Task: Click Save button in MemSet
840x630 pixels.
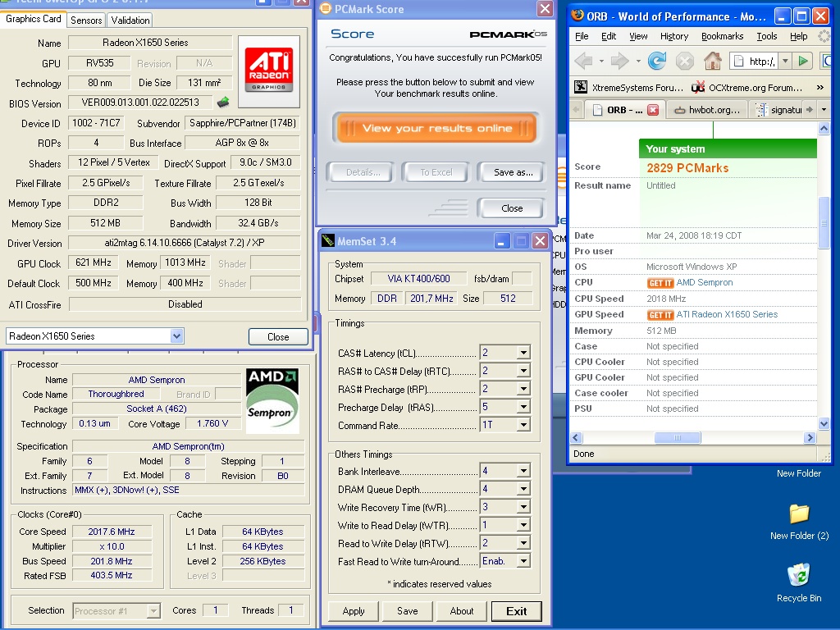Action: 407,610
